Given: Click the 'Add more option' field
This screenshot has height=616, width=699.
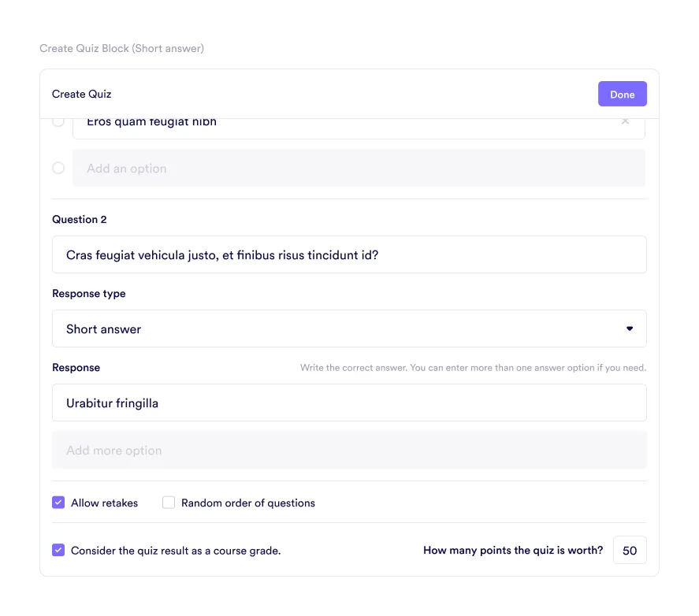Looking at the screenshot, I should tap(349, 450).
